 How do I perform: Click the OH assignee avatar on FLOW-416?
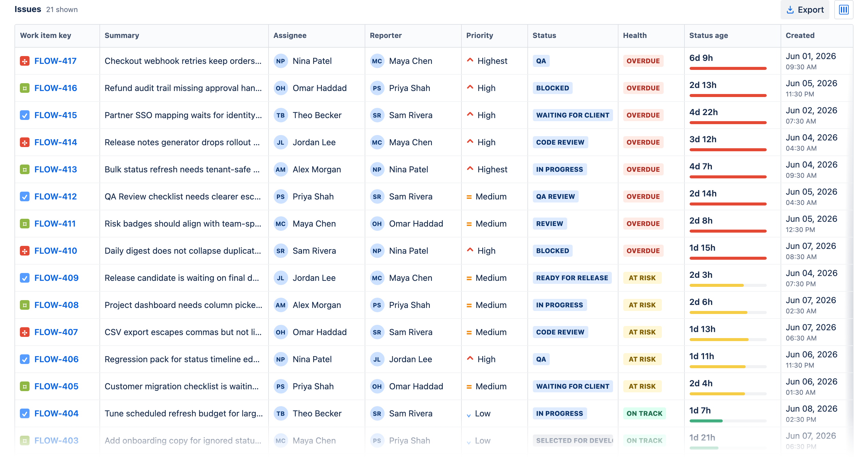point(280,88)
